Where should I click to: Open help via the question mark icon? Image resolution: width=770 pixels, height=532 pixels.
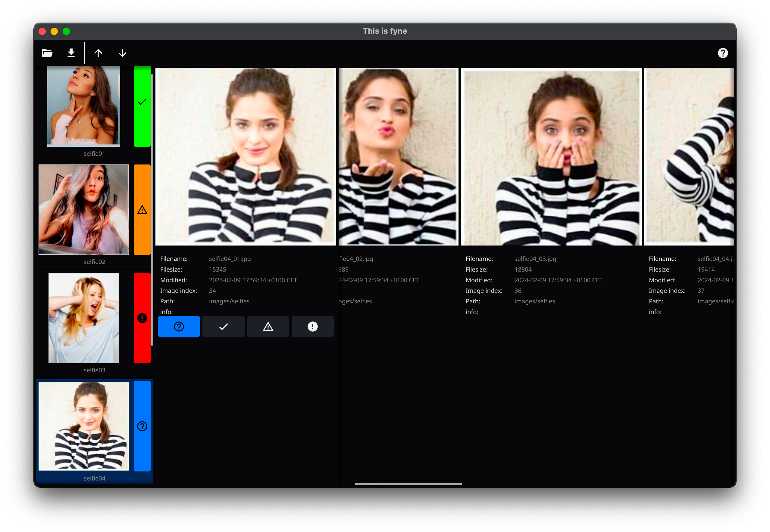click(x=723, y=53)
